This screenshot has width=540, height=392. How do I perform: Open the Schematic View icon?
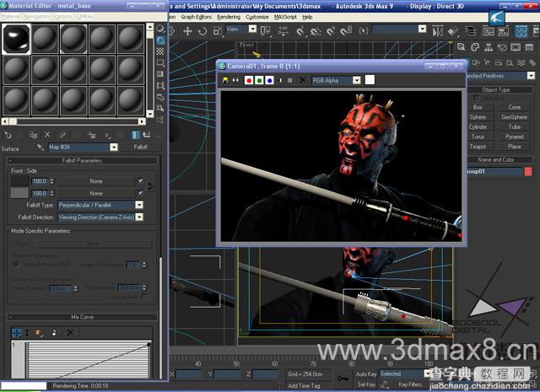pos(503,32)
